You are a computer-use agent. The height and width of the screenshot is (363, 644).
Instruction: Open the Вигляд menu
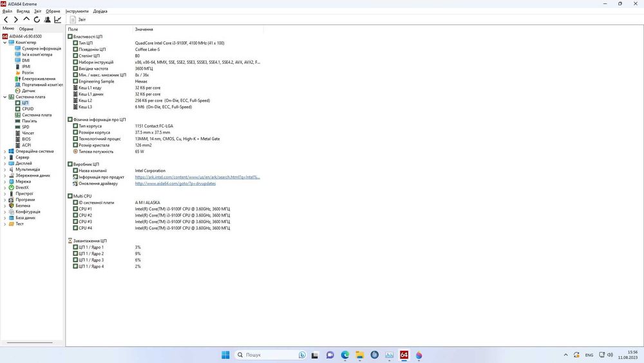click(x=23, y=11)
